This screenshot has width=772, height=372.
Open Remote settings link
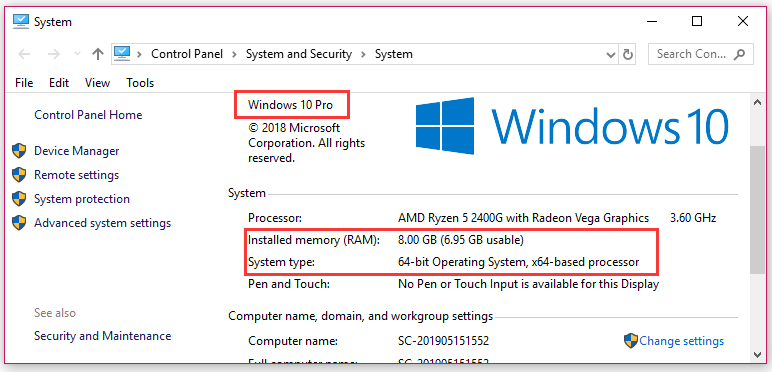(x=76, y=175)
